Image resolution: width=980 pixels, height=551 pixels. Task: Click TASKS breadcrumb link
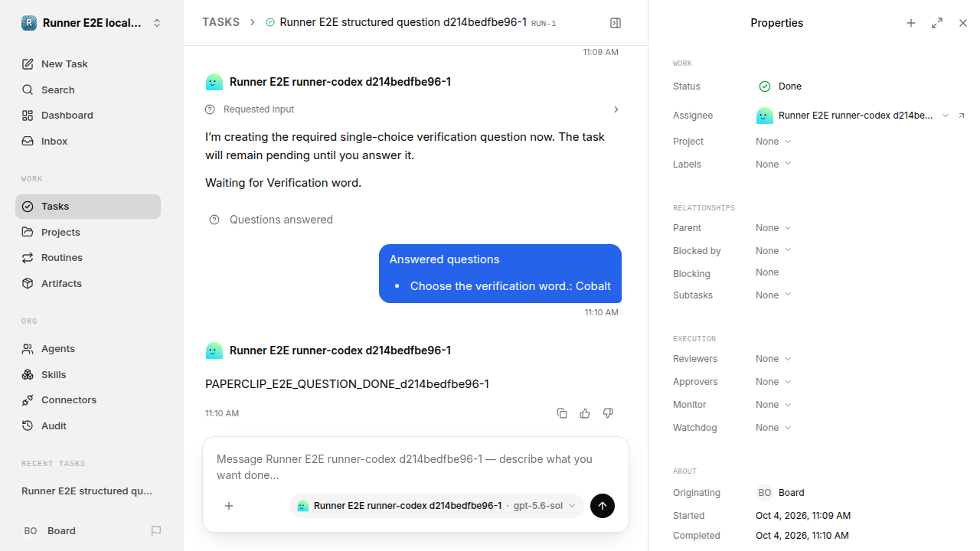[x=220, y=23]
